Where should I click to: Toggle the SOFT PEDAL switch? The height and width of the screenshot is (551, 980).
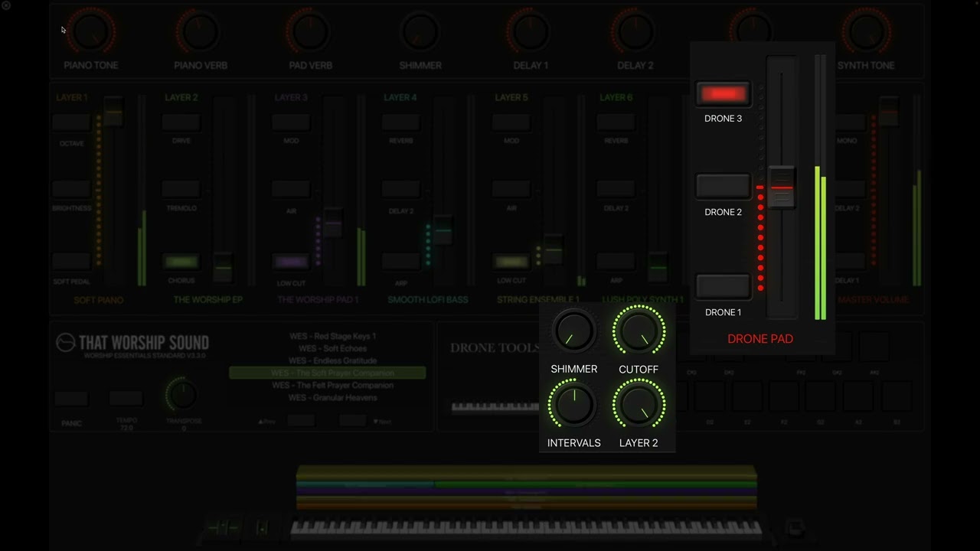(72, 262)
